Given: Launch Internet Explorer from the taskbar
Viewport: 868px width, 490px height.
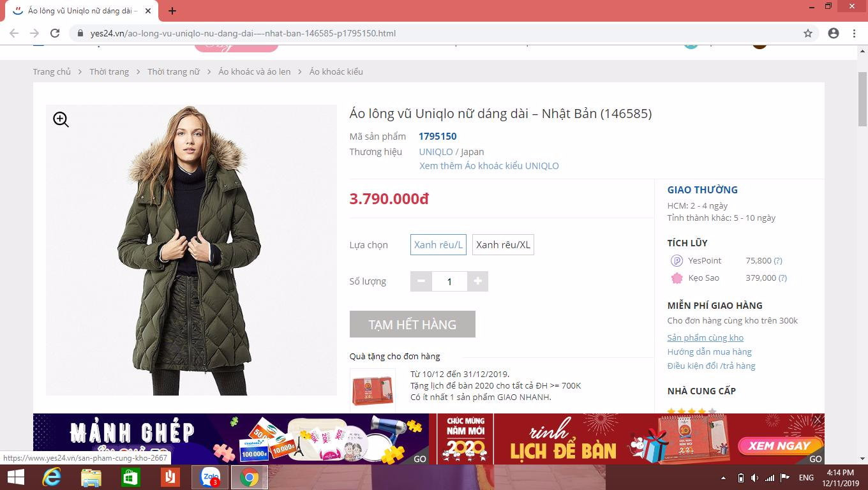Looking at the screenshot, I should 51,477.
